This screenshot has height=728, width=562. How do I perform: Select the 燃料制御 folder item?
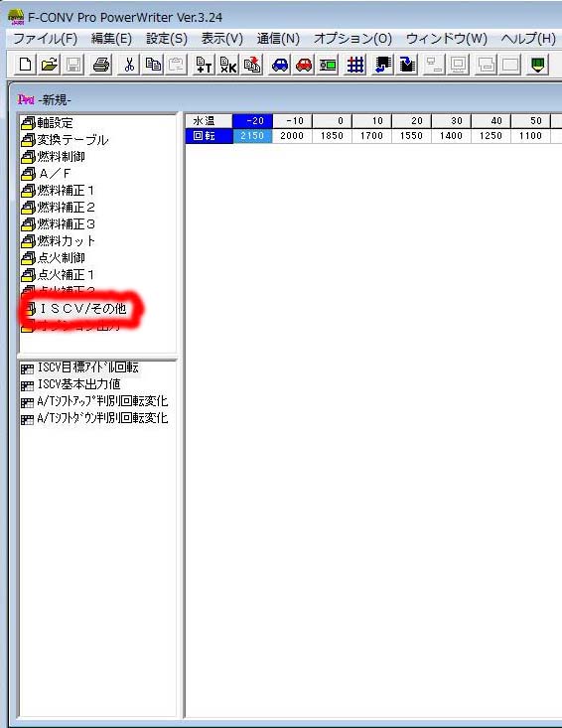54,157
